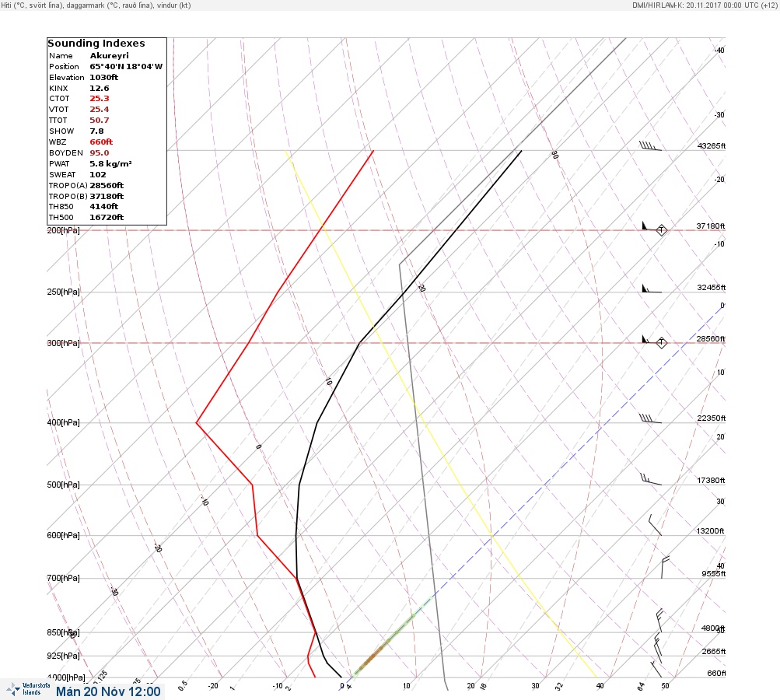Click the PWAT value 5.8 kg/m²

[110, 163]
